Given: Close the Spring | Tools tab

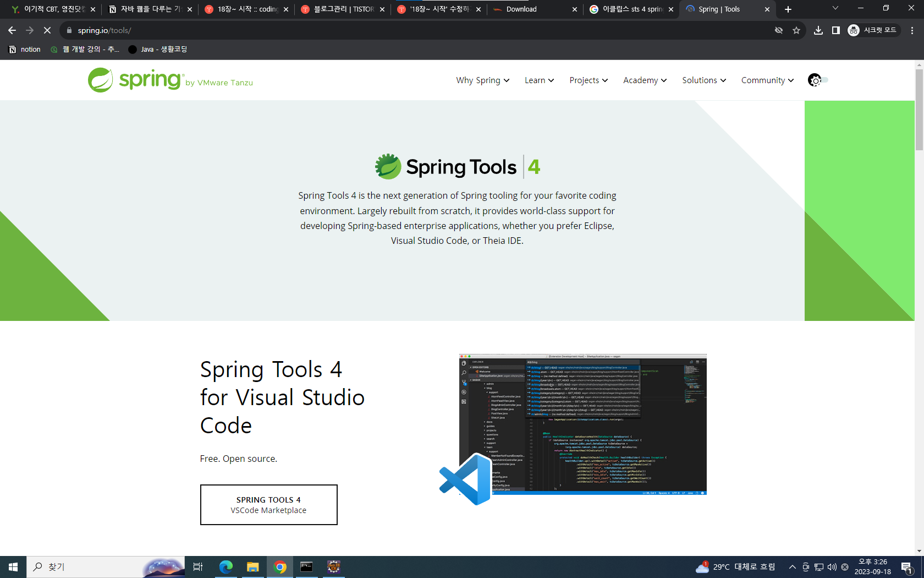Looking at the screenshot, I should point(767,9).
